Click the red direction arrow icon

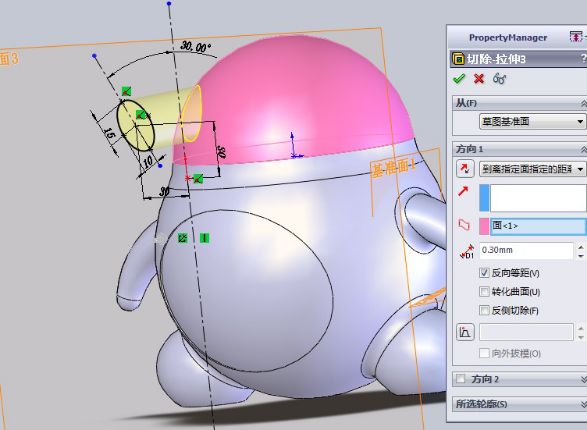tap(463, 191)
